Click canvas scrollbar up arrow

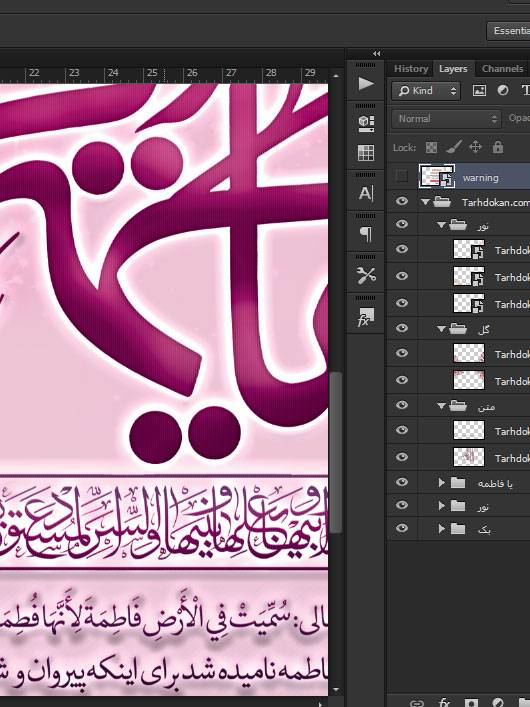click(336, 76)
